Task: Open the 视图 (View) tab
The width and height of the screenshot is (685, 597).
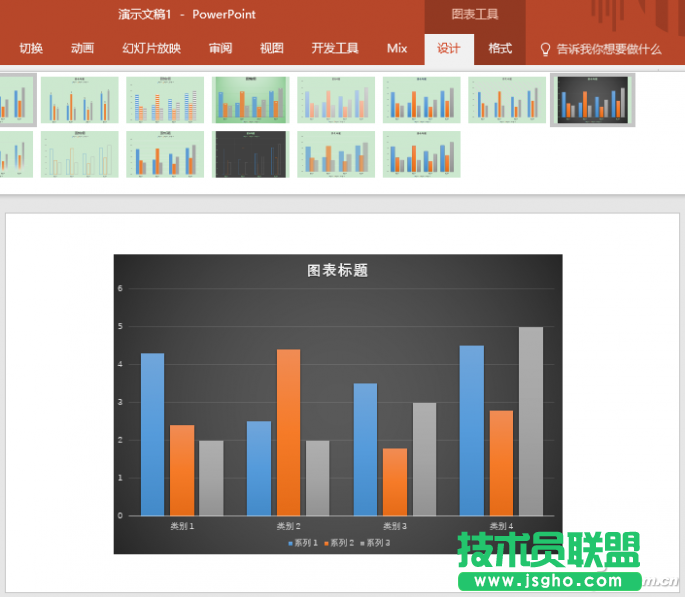Action: tap(272, 48)
